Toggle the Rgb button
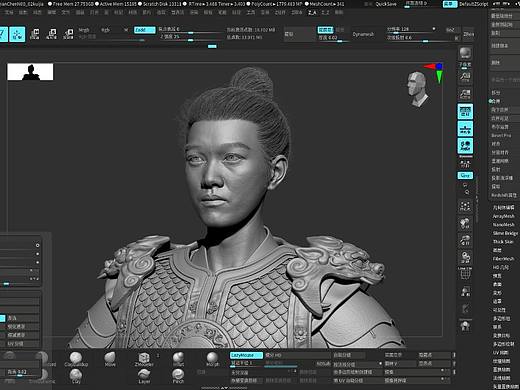Viewport: 520px width, 390px height. [x=105, y=30]
